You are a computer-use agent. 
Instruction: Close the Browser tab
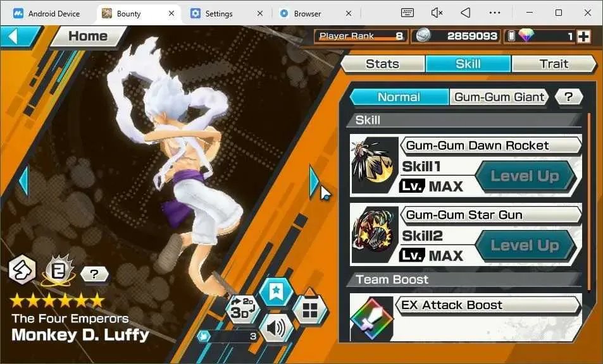[x=349, y=13]
